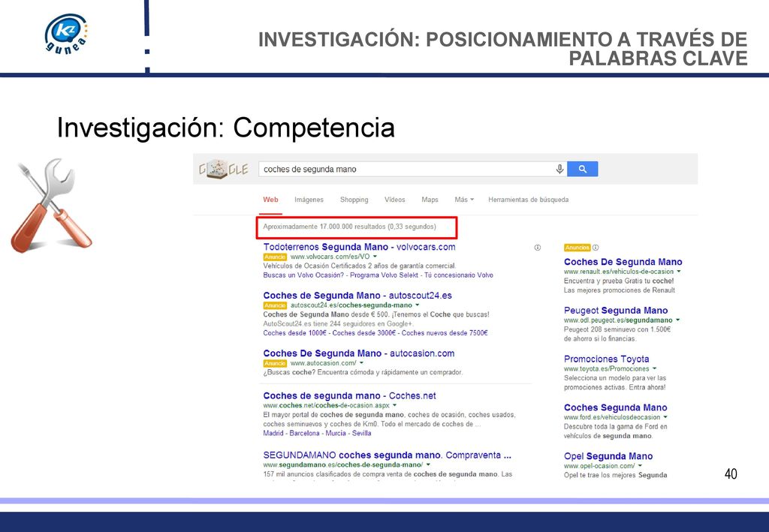Click the microphone voice search icon

(x=559, y=169)
